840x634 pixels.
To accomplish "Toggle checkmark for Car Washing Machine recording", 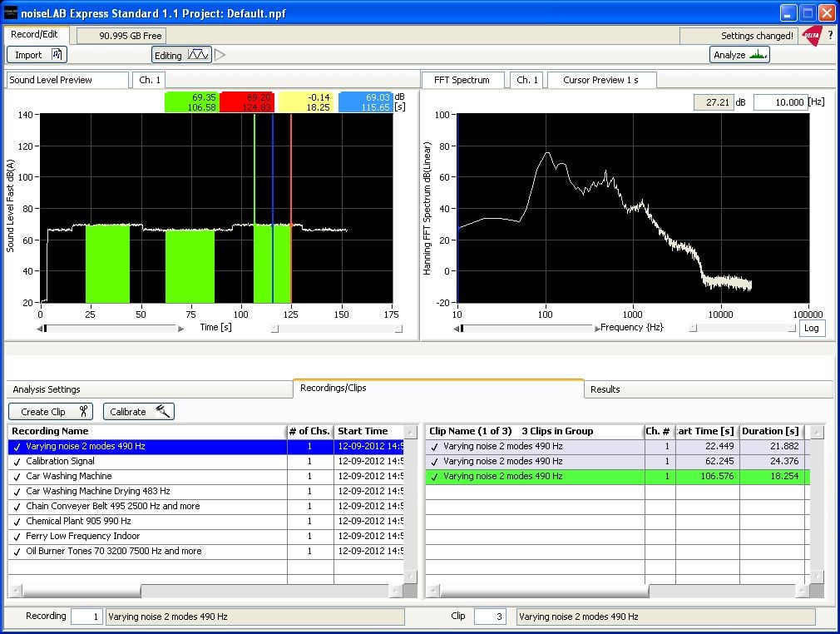I will pyautogui.click(x=17, y=477).
